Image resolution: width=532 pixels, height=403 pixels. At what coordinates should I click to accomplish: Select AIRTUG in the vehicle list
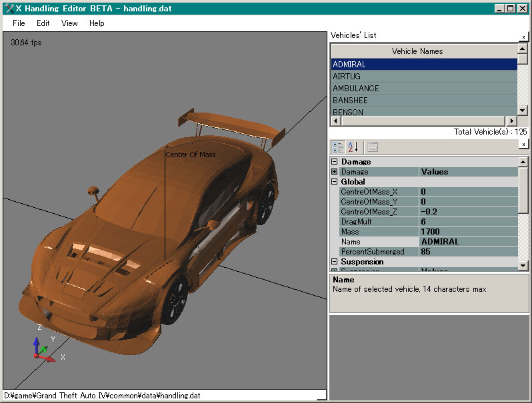tap(424, 76)
